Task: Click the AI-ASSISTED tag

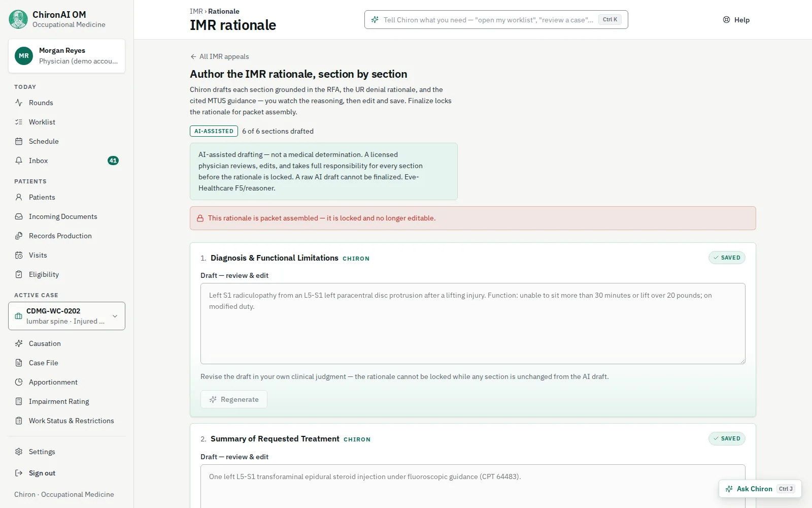Action: 214,131
